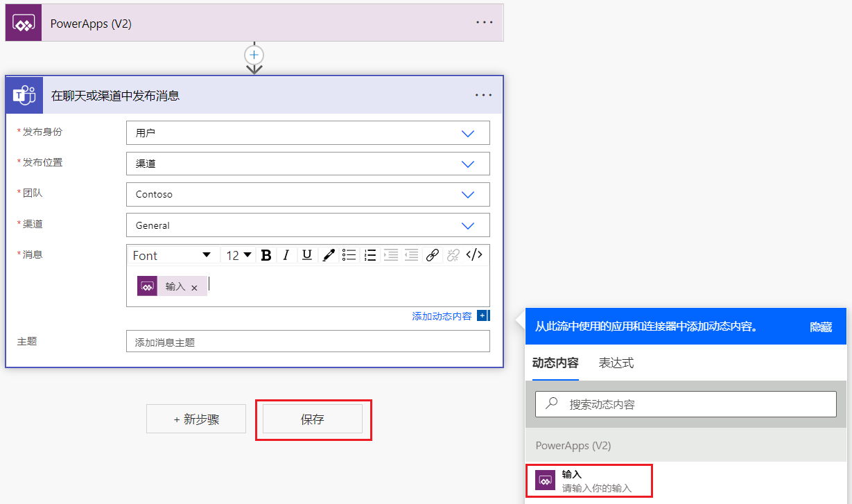Click the 添加动态内容 link
This screenshot has width=852, height=504.
point(442,316)
